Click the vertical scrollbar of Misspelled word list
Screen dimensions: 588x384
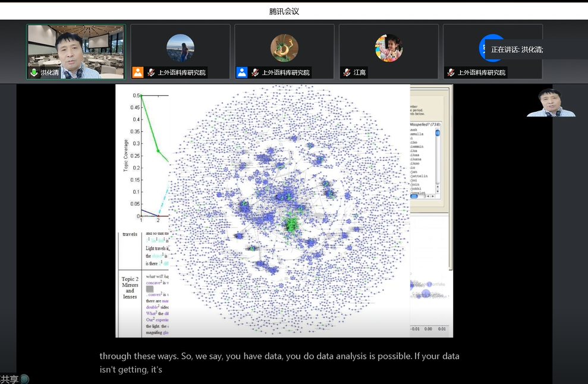(438, 160)
